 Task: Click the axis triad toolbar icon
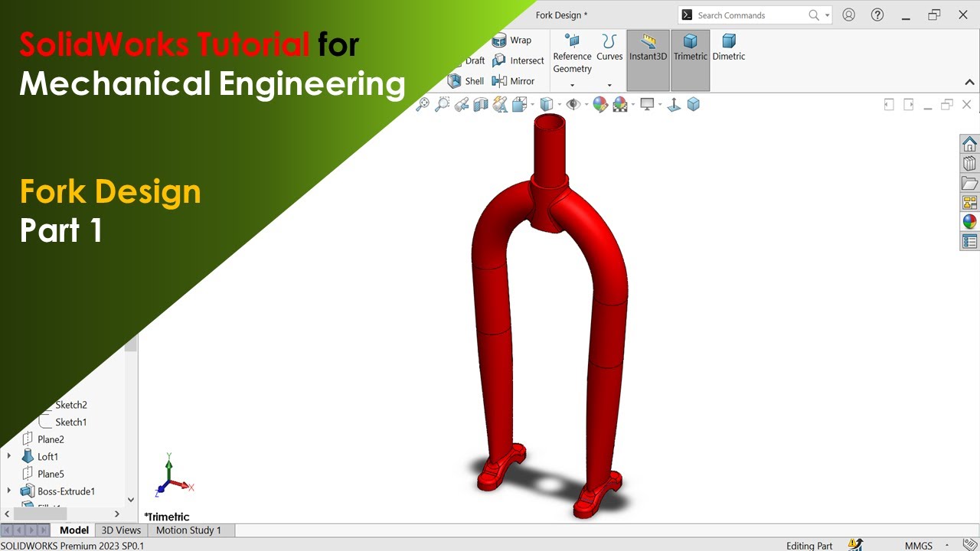(x=674, y=105)
